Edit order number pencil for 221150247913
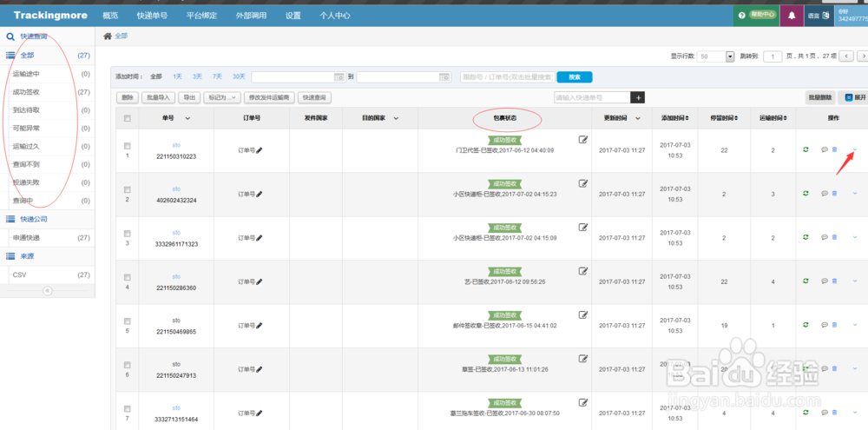 [260, 369]
